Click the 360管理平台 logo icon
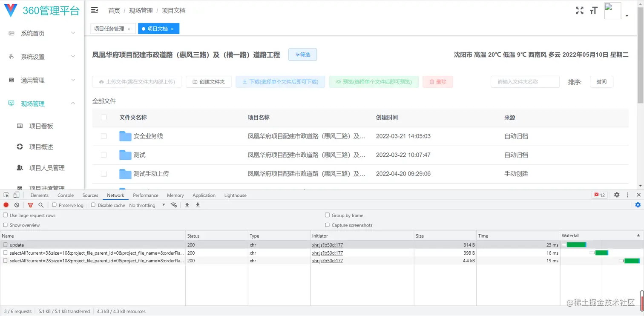This screenshot has height=316, width=644. click(10, 11)
